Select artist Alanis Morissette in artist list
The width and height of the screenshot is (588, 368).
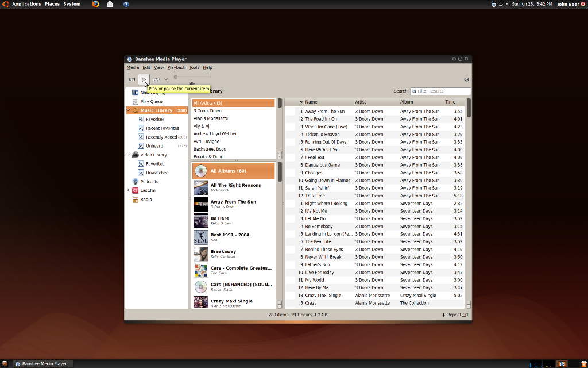tap(233, 118)
